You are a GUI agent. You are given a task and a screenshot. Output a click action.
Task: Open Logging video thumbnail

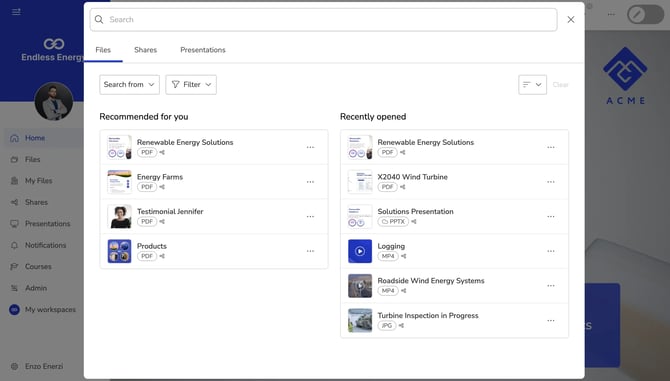360,251
